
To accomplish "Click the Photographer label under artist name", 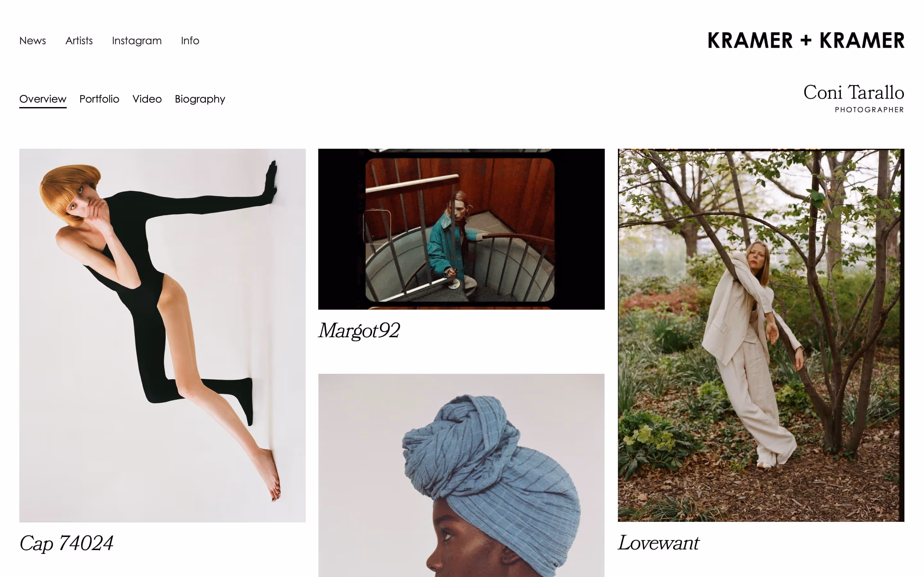I will pyautogui.click(x=869, y=110).
